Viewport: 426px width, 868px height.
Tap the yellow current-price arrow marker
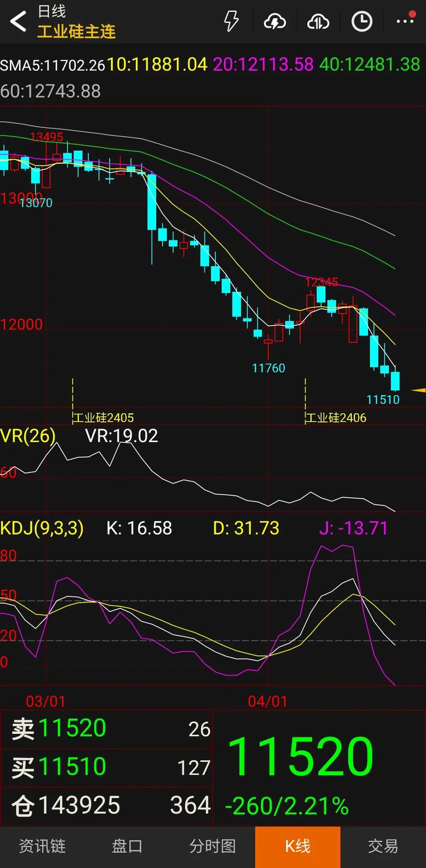point(418,390)
